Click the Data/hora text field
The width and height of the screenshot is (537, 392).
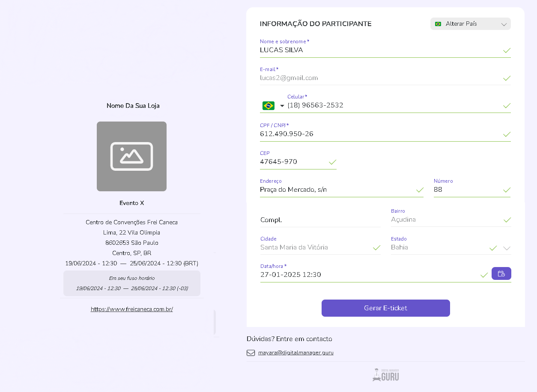368,275
